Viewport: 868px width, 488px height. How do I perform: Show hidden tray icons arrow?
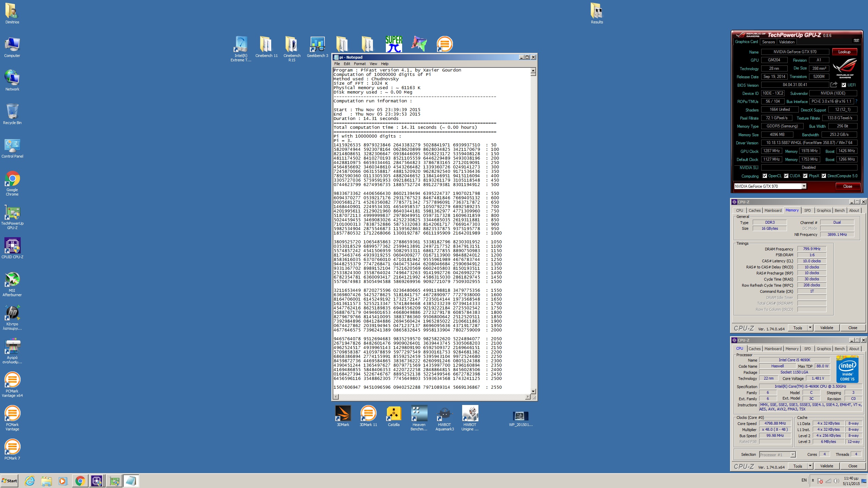[813, 480]
